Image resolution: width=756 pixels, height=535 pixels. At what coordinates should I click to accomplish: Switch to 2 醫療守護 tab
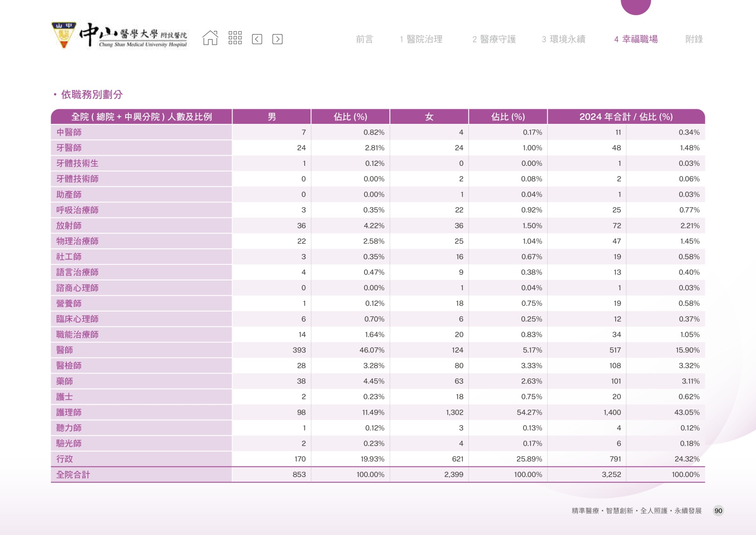(494, 39)
